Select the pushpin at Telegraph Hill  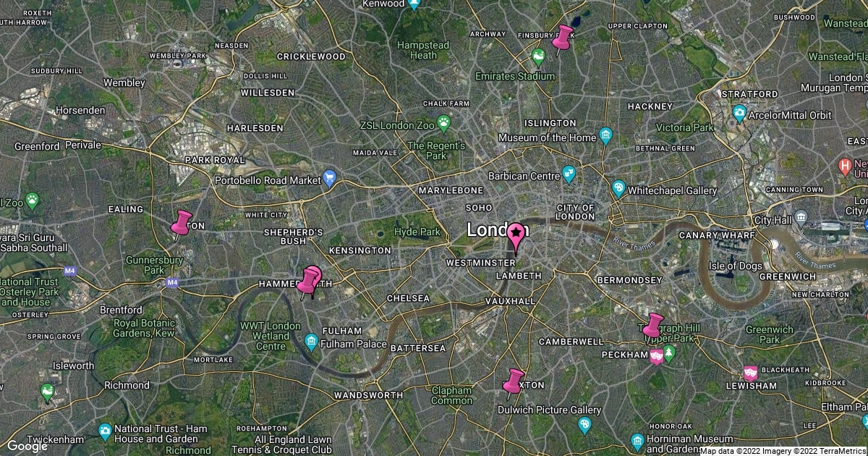coord(652,326)
